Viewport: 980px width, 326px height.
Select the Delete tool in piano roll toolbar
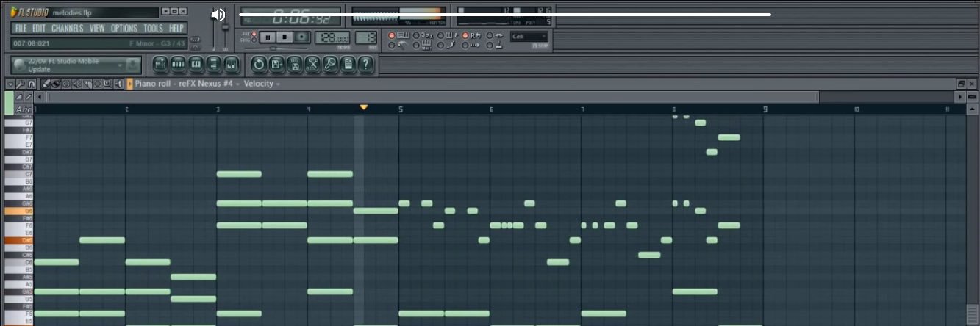pyautogui.click(x=66, y=84)
